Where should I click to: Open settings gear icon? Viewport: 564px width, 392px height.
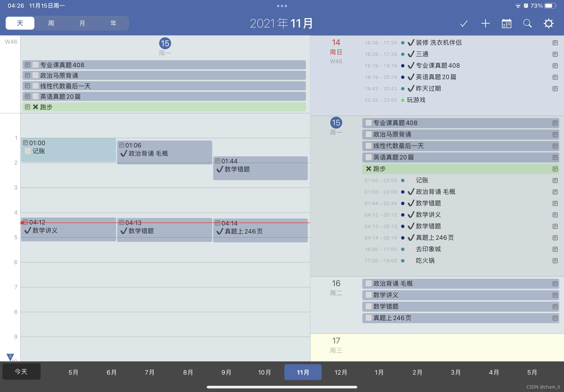(548, 24)
